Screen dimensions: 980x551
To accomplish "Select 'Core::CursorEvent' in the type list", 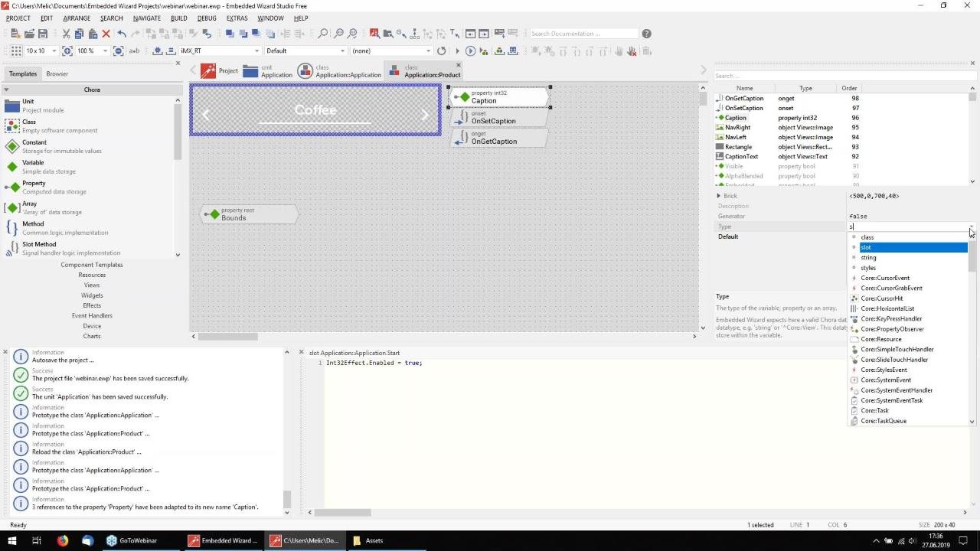I will 908,278.
